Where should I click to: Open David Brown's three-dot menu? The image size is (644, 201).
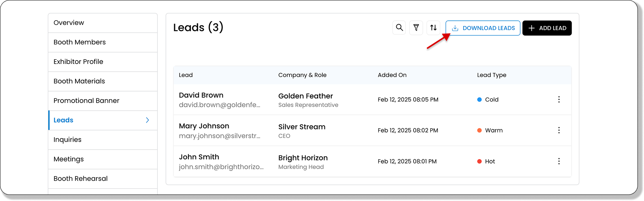point(559,100)
